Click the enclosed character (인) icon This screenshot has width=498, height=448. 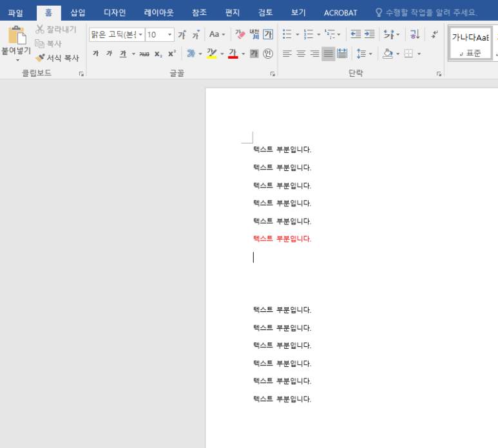(268, 54)
